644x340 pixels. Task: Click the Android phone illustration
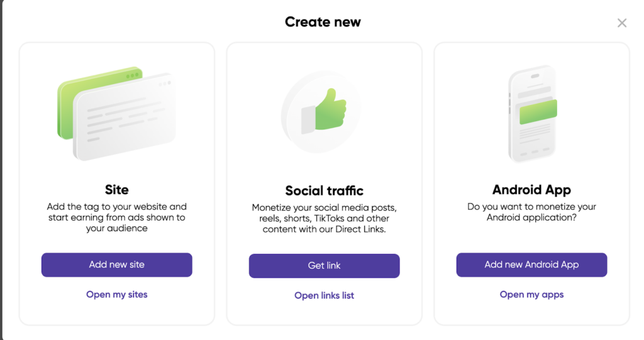pos(532,114)
